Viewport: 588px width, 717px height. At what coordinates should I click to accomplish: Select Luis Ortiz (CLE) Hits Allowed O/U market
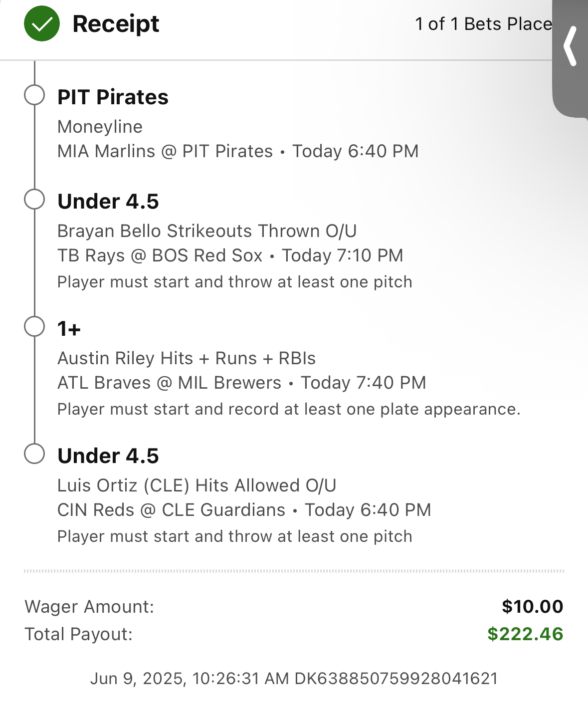(197, 485)
